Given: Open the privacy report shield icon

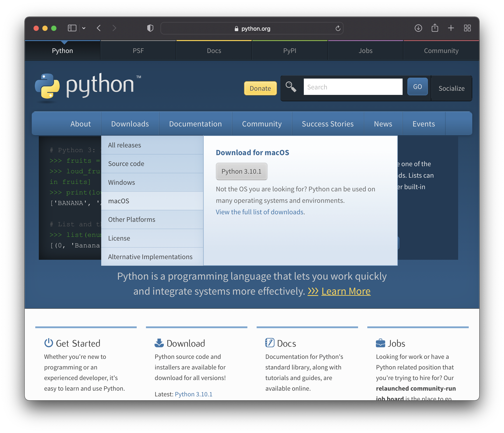Looking at the screenshot, I should coord(150,28).
